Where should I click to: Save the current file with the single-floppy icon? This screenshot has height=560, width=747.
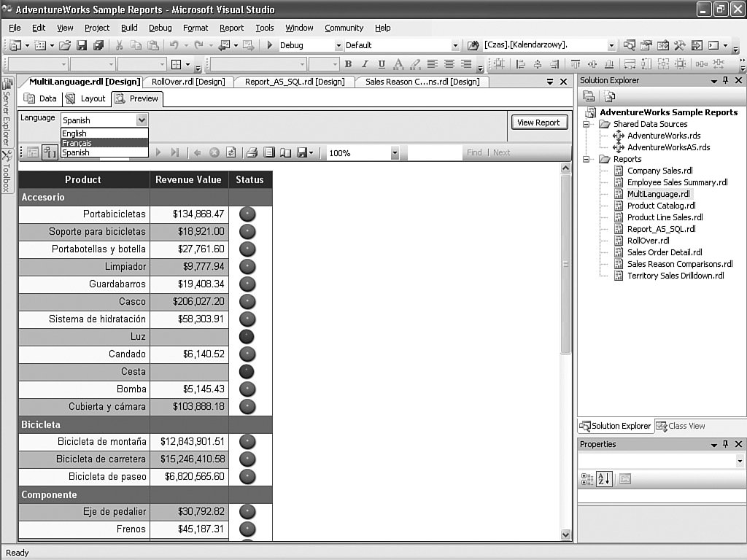pos(82,45)
